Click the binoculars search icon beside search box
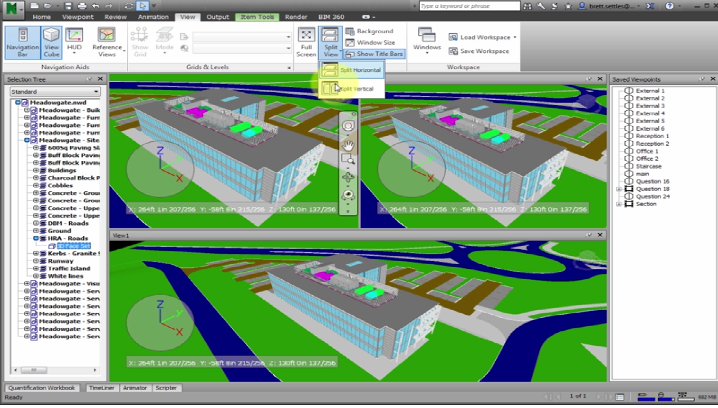This screenshot has width=718, height=408. pyautogui.click(x=528, y=6)
